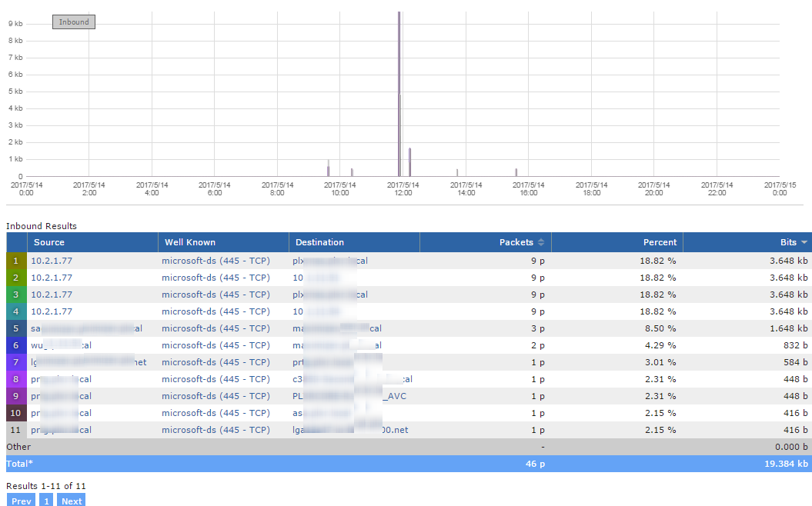Click the Other summary row
Image resolution: width=812 pixels, height=506 pixels.
pyautogui.click(x=18, y=447)
